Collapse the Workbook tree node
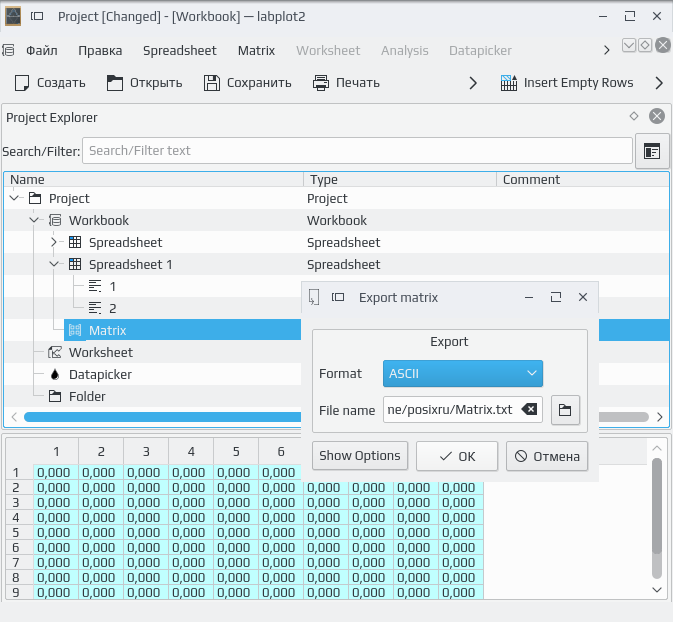The image size is (673, 622). coord(34,220)
